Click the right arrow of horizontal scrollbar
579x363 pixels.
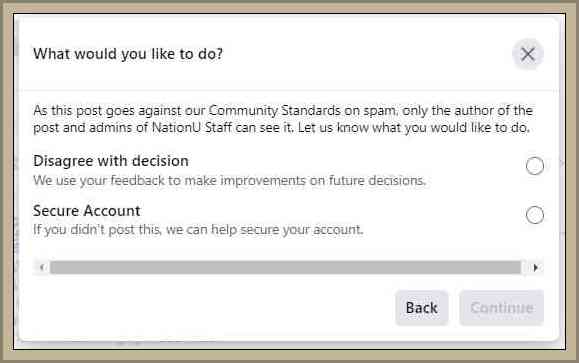535,267
